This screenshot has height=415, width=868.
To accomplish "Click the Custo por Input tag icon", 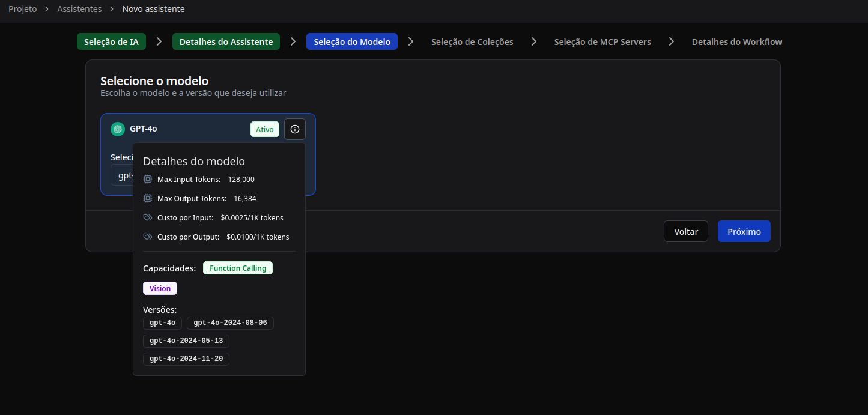I will click(148, 217).
